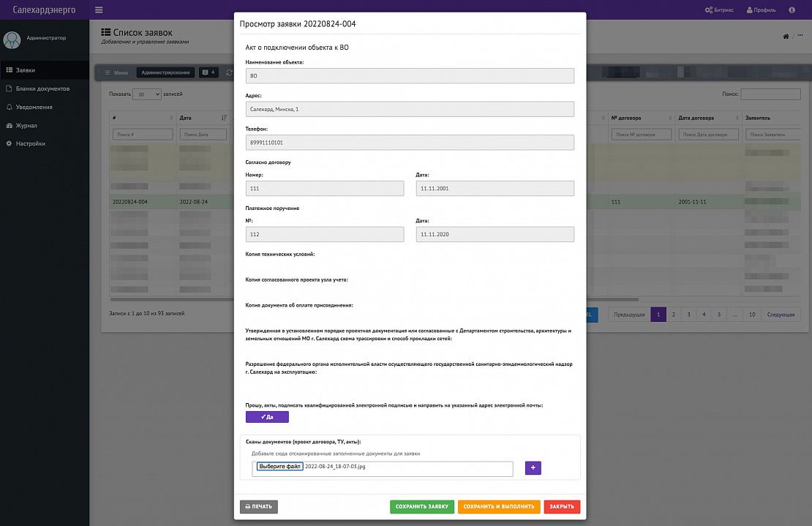Open the records-per-page dropdown showing 10
812x526 pixels.
tap(148, 94)
